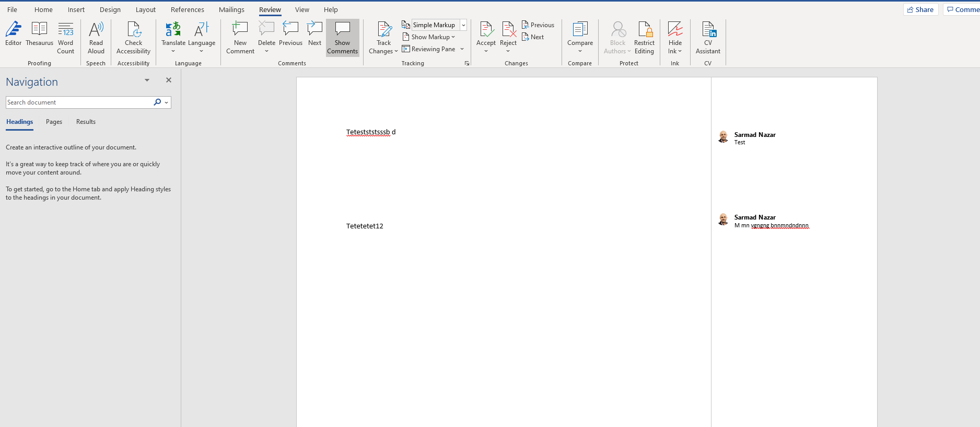
Task: Open the Thesaurus
Action: 39,34
